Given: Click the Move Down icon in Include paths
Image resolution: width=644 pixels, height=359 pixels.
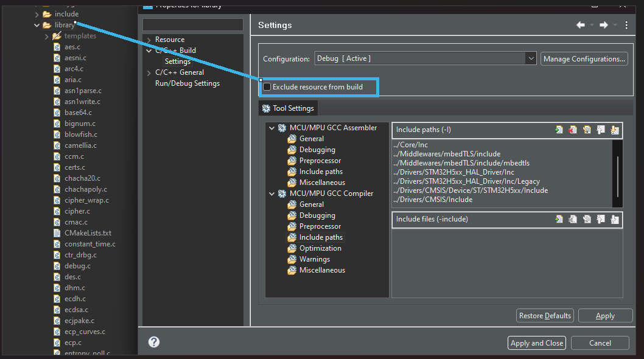Looking at the screenshot, I should (x=615, y=130).
